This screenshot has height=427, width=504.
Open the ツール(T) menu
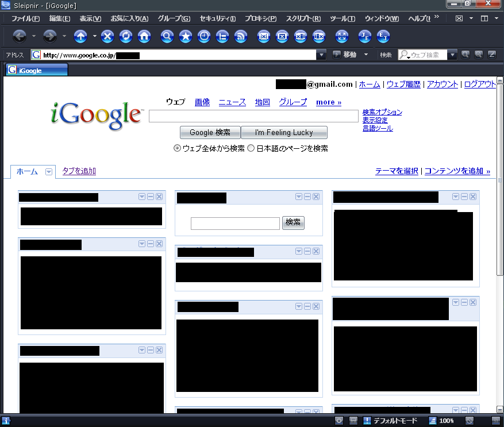[x=343, y=18]
